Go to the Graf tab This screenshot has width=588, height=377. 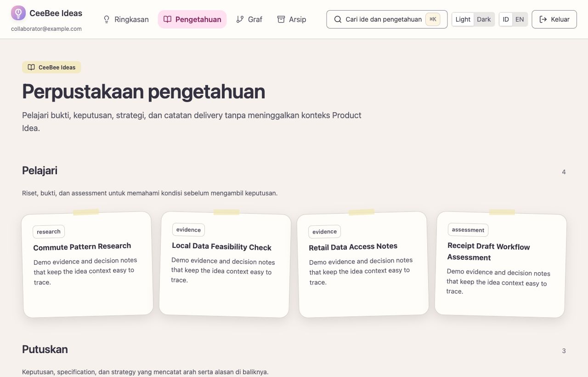pyautogui.click(x=249, y=19)
